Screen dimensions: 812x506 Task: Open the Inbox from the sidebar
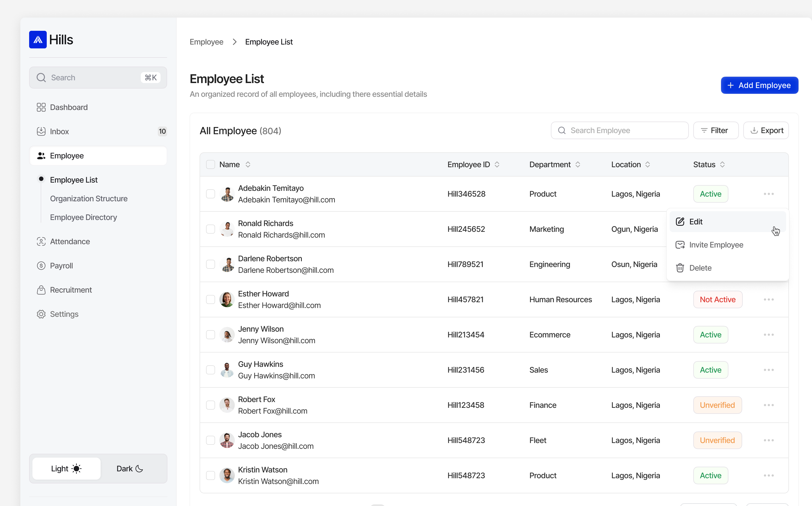(x=60, y=131)
